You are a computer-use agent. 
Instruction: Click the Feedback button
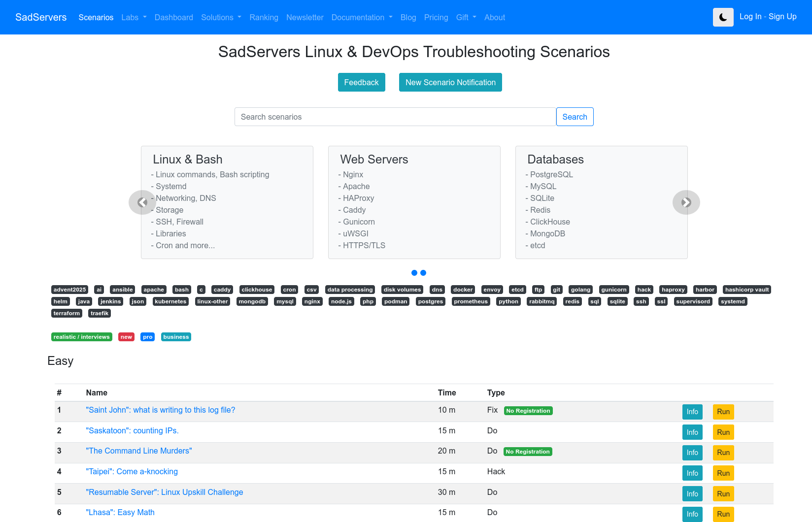point(362,82)
